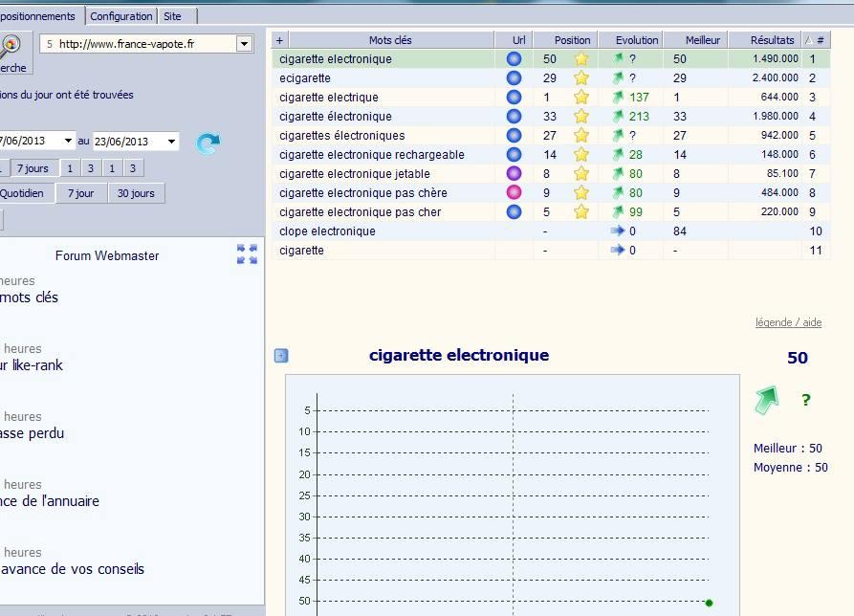This screenshot has height=616, width=854.
Task: Click the pink Url circle for cigarette electronique pas chère
Action: tap(514, 192)
